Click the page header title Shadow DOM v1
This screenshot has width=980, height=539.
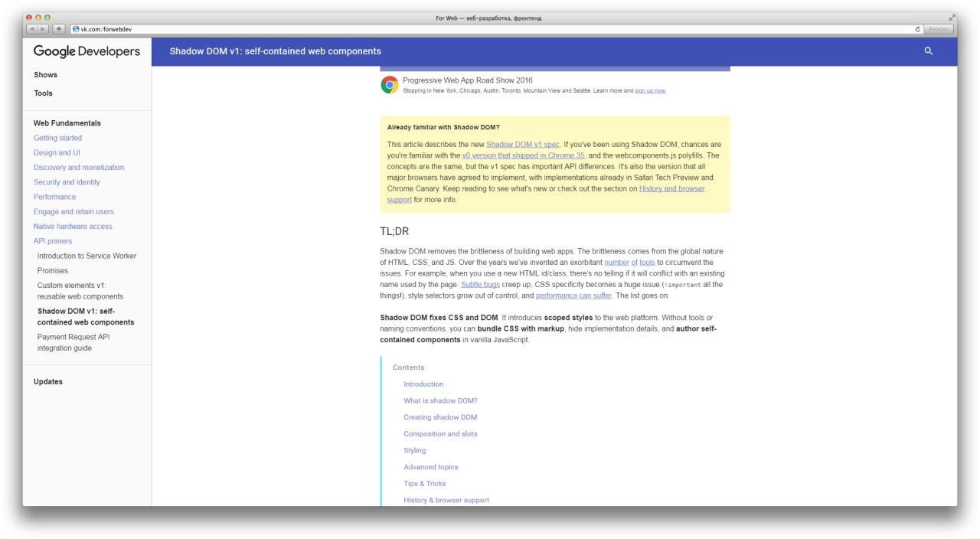pos(276,51)
